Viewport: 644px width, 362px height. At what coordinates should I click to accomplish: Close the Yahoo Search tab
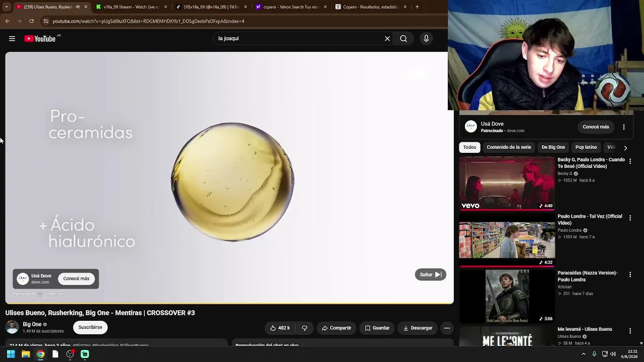[x=325, y=7]
